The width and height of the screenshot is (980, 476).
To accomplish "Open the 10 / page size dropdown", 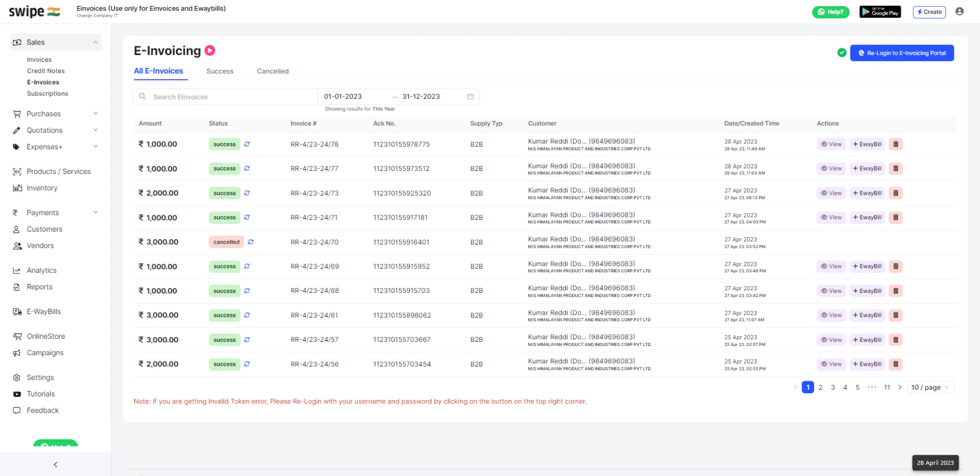I will tap(930, 388).
